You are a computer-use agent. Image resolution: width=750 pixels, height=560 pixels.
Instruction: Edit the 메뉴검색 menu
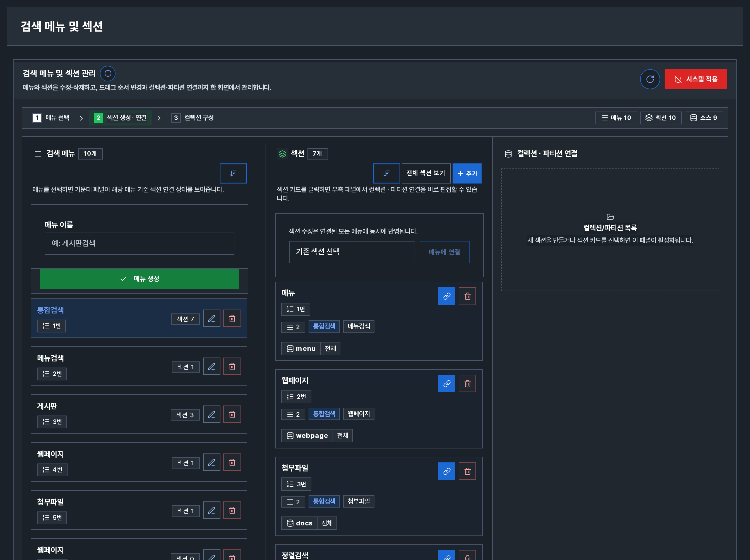point(211,366)
